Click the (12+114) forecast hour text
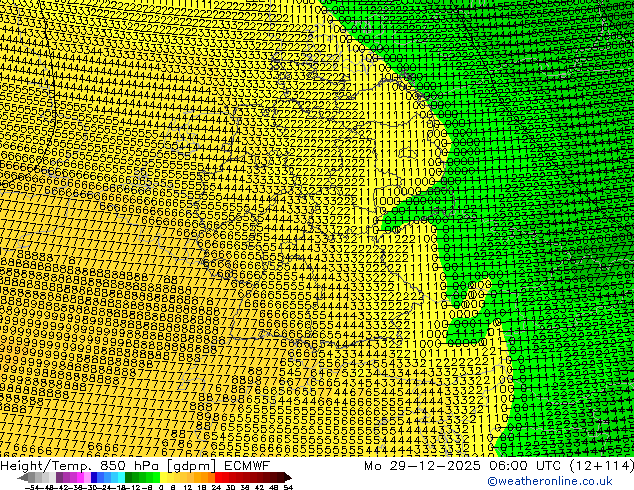The width and height of the screenshot is (634, 490). pyautogui.click(x=602, y=466)
